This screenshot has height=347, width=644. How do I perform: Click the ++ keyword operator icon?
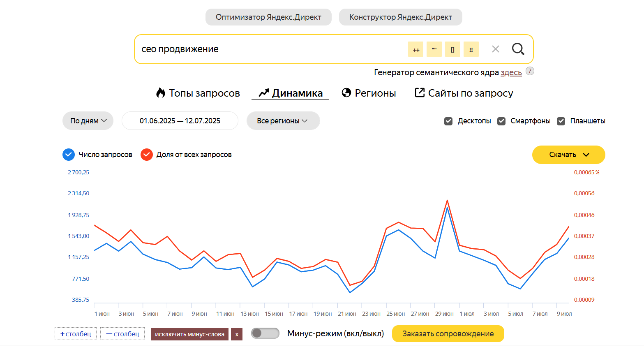pyautogui.click(x=415, y=49)
